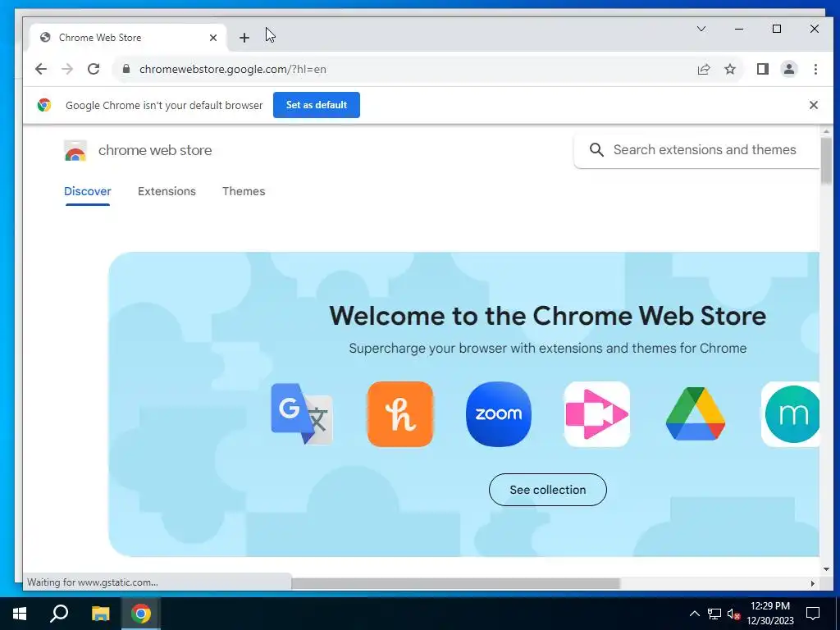Viewport: 840px width, 630px height.
Task: Select the Discover tab
Action: (x=87, y=191)
